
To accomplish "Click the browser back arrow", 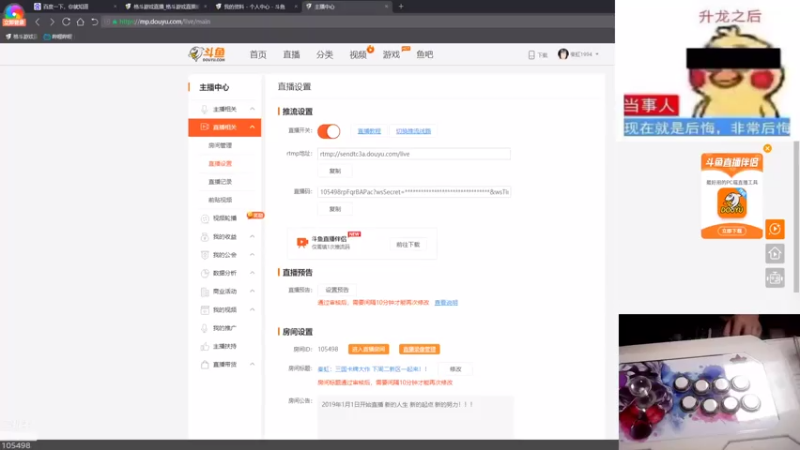I will (x=37, y=22).
